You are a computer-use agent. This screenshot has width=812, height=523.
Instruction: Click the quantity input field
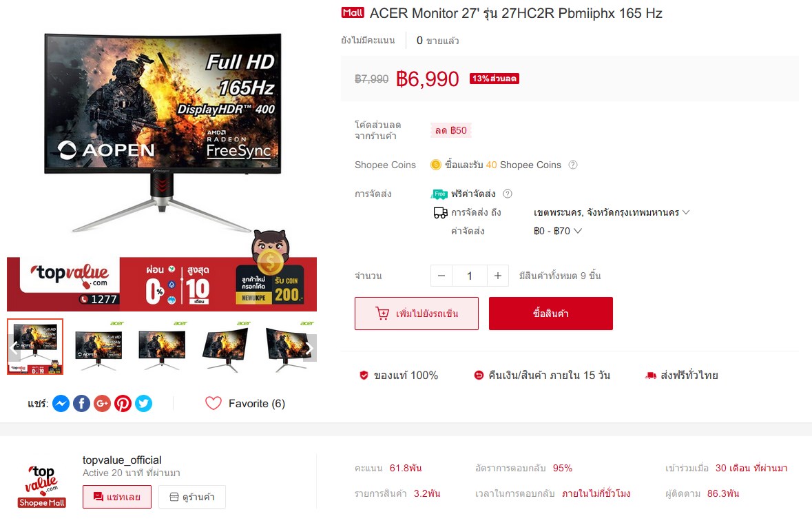[x=470, y=276]
